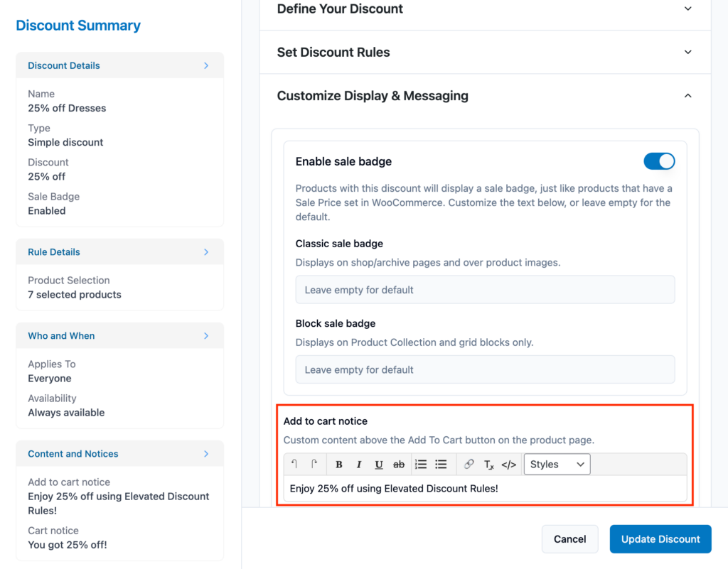Image resolution: width=728 pixels, height=569 pixels.
Task: Toggle bold formatting in notice editor
Action: pos(339,464)
